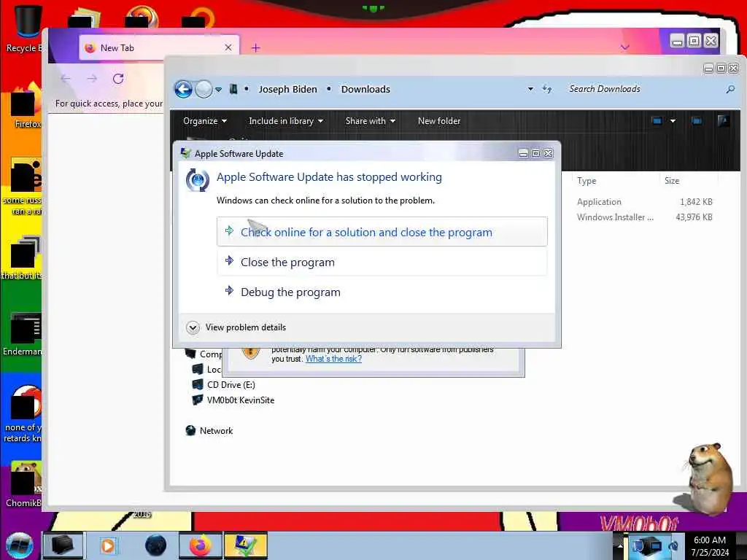
Task: Select VM0b0t KevinSite in navigation pane
Action: click(x=233, y=400)
